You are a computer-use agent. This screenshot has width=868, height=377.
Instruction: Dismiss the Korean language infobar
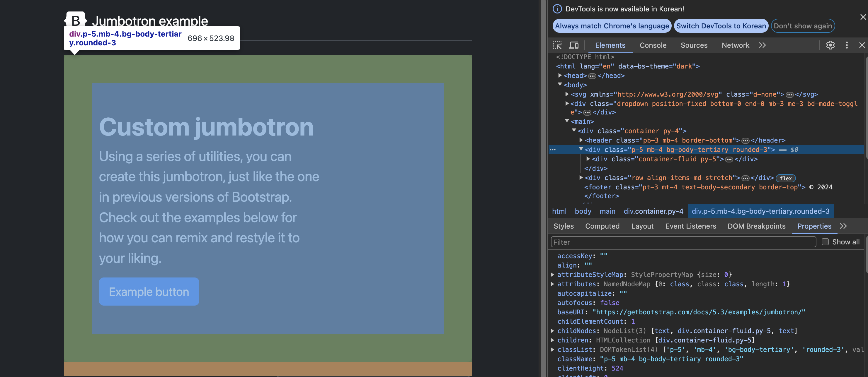point(863,17)
